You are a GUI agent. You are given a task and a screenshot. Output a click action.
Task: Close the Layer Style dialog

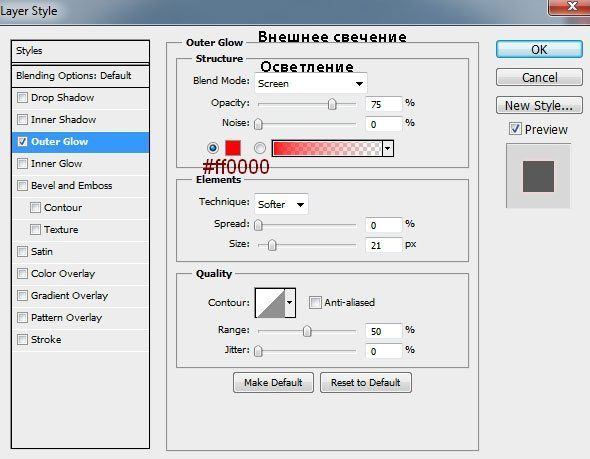[572, 6]
